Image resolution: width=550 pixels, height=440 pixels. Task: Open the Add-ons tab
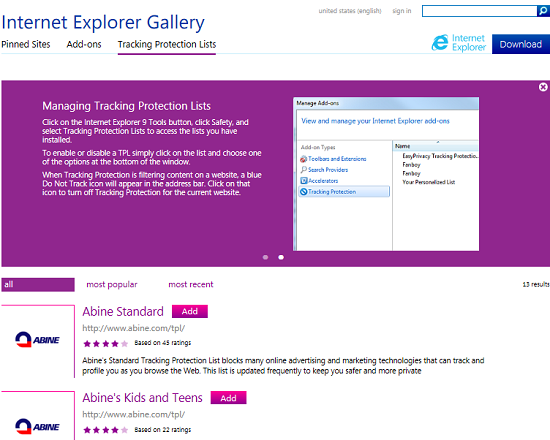coord(84,45)
